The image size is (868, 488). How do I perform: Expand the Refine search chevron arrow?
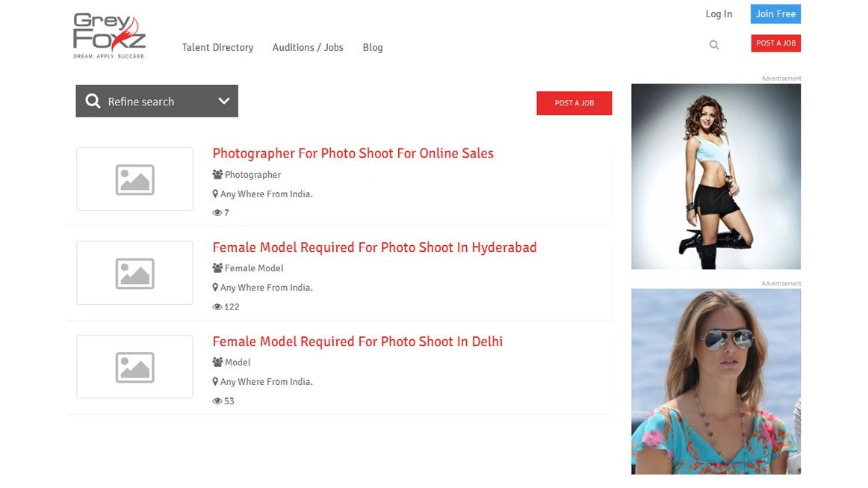tap(223, 101)
